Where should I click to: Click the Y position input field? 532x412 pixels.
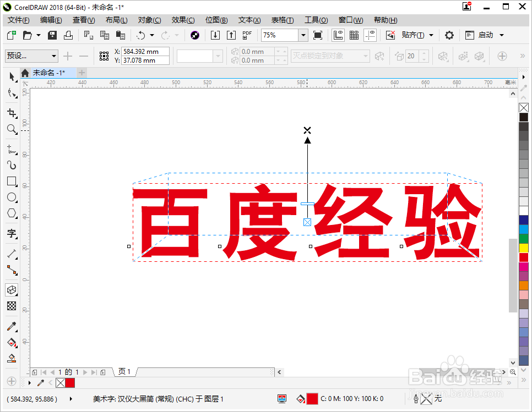point(145,61)
